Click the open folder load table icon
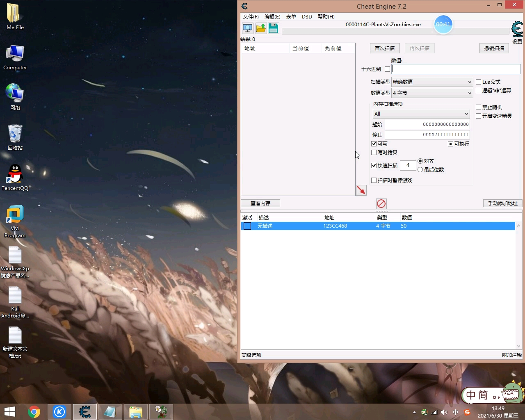The height and width of the screenshot is (420, 525). [x=261, y=28]
